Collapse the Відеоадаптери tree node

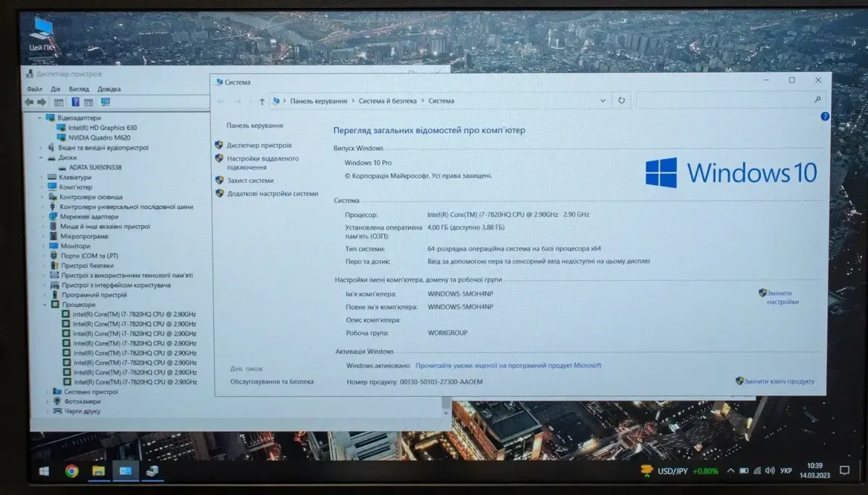(x=41, y=118)
